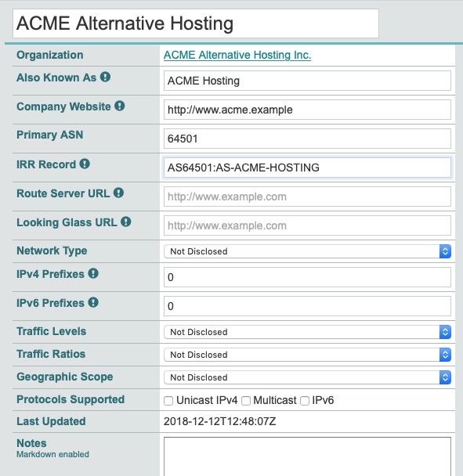This screenshot has height=476, width=463.
Task: Check the IPv6 protocol checkbox
Action: pyautogui.click(x=305, y=401)
